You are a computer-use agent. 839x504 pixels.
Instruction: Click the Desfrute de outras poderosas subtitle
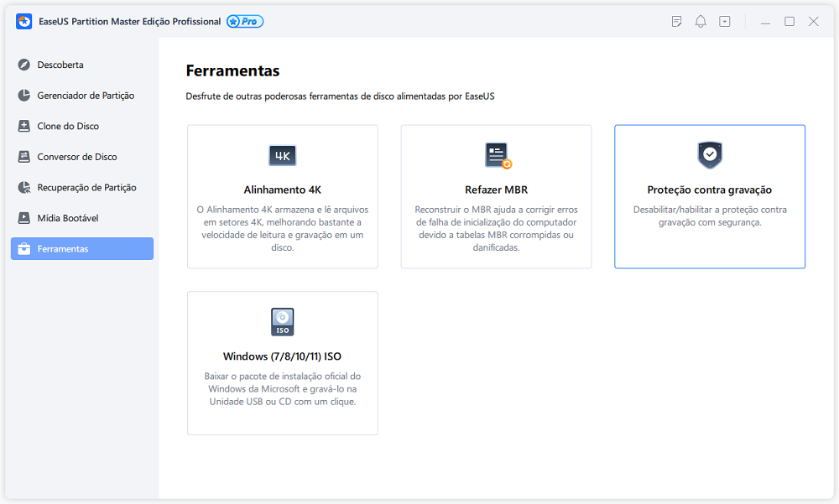[340, 96]
